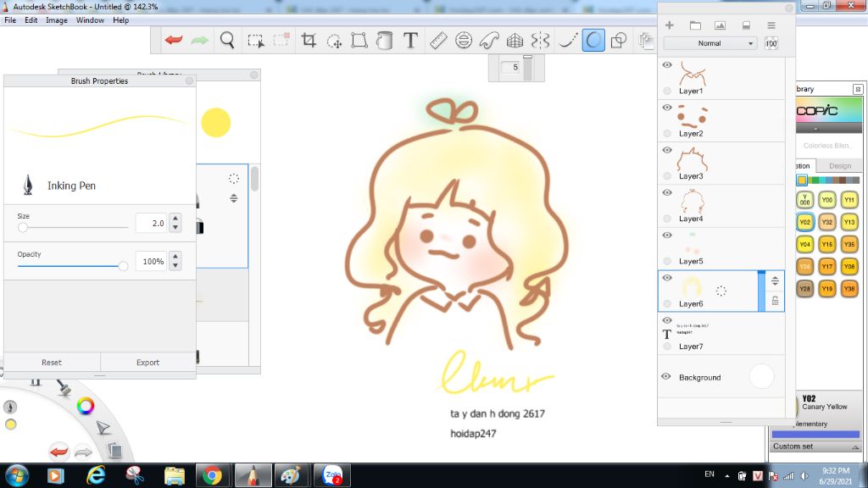The width and height of the screenshot is (868, 488).
Task: Click the brush Opacity slider handle
Action: pos(124,266)
